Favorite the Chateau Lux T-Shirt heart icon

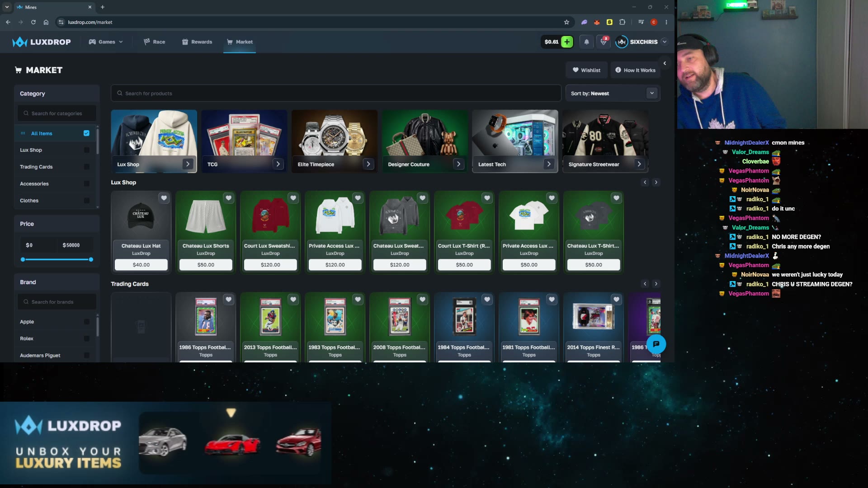click(x=617, y=198)
